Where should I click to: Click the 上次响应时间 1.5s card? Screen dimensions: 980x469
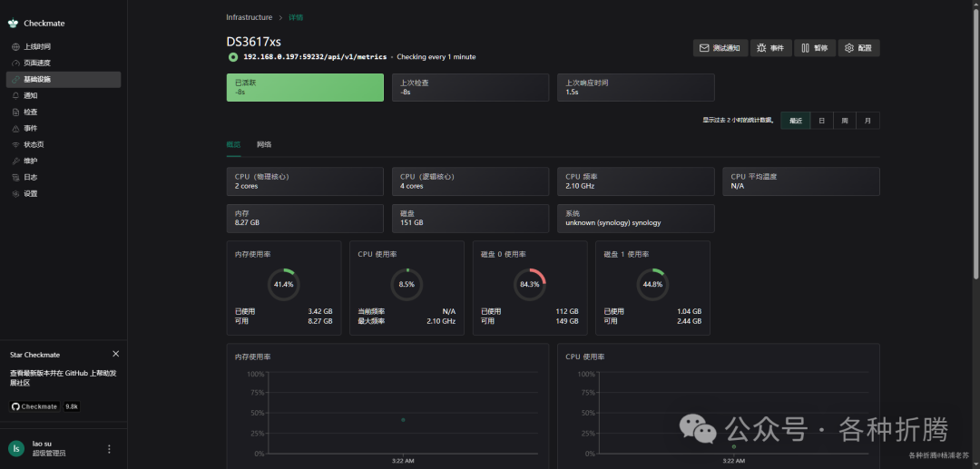635,87
